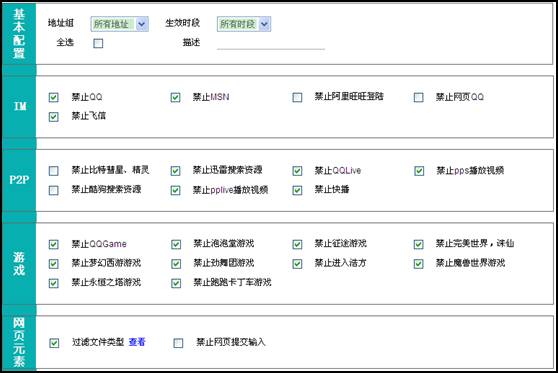
Task: Open the 地址组 dropdown showing 所有地址
Action: 120,24
